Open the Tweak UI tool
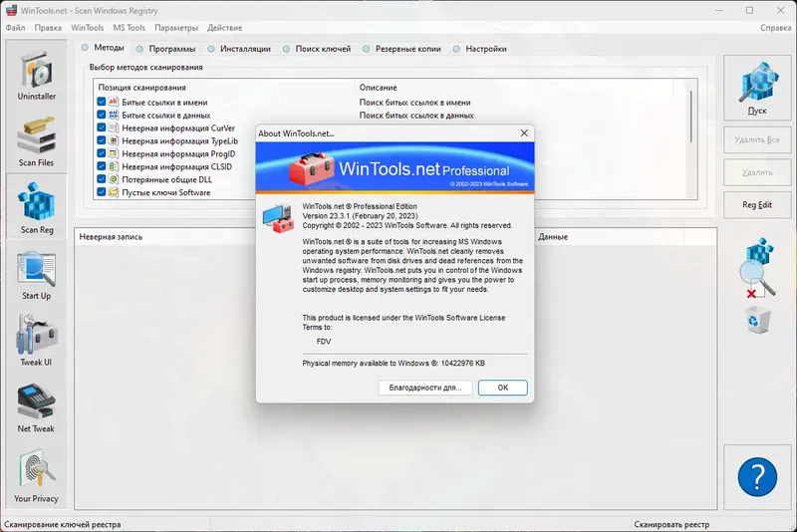This screenshot has width=797, height=532. [x=36, y=341]
